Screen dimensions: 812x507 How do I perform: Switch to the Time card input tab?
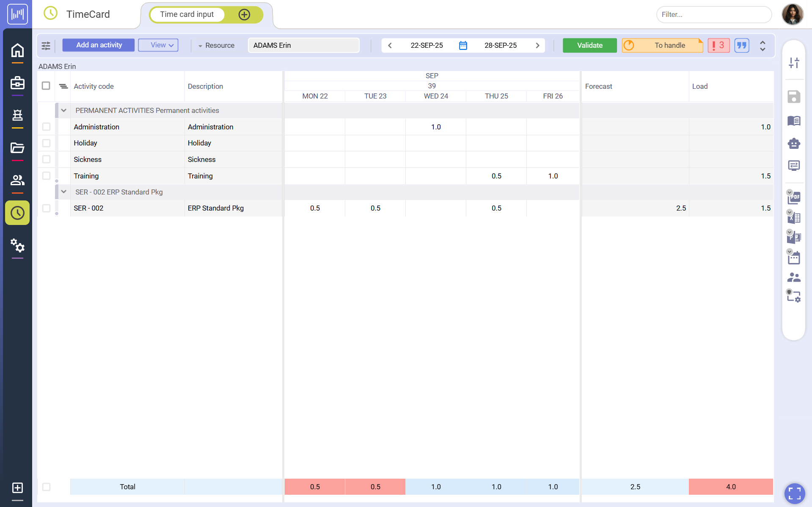click(187, 14)
